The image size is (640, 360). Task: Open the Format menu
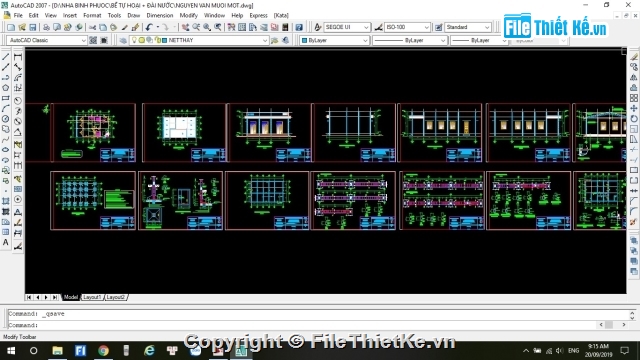tap(92, 16)
